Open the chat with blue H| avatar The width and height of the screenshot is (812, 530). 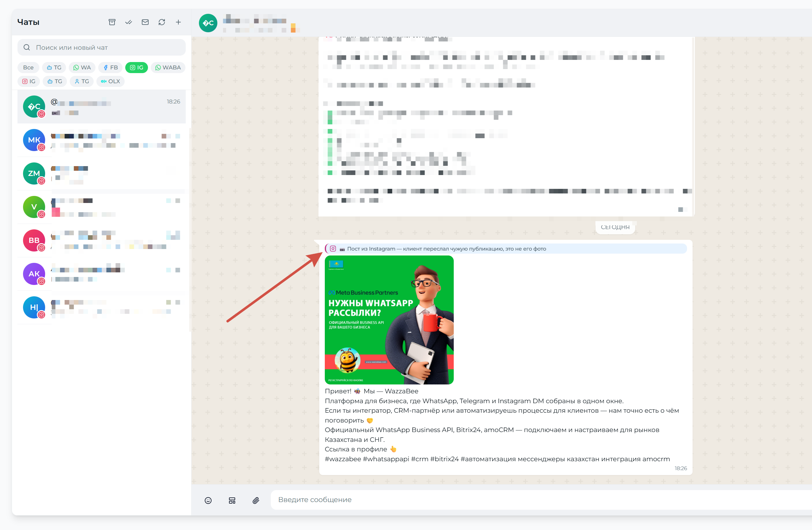[x=102, y=307]
